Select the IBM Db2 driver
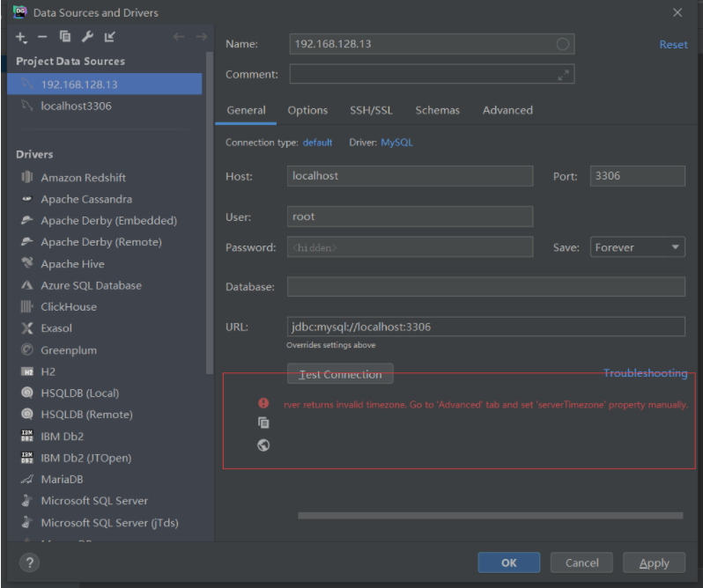The height and width of the screenshot is (588, 703). (x=62, y=437)
